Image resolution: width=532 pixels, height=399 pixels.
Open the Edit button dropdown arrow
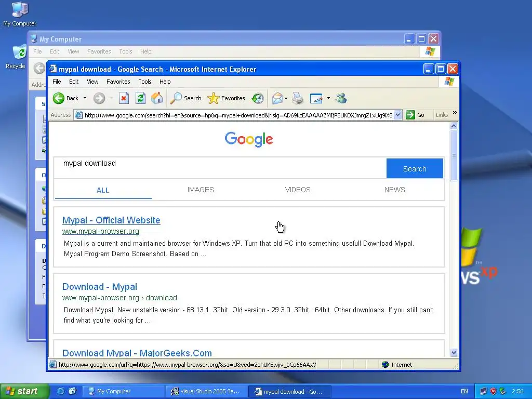click(x=328, y=98)
